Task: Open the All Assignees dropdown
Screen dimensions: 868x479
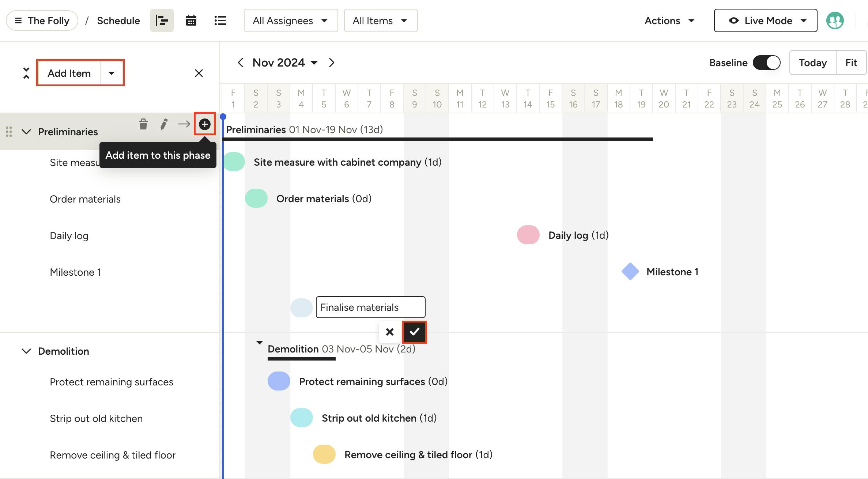Action: [x=291, y=20]
